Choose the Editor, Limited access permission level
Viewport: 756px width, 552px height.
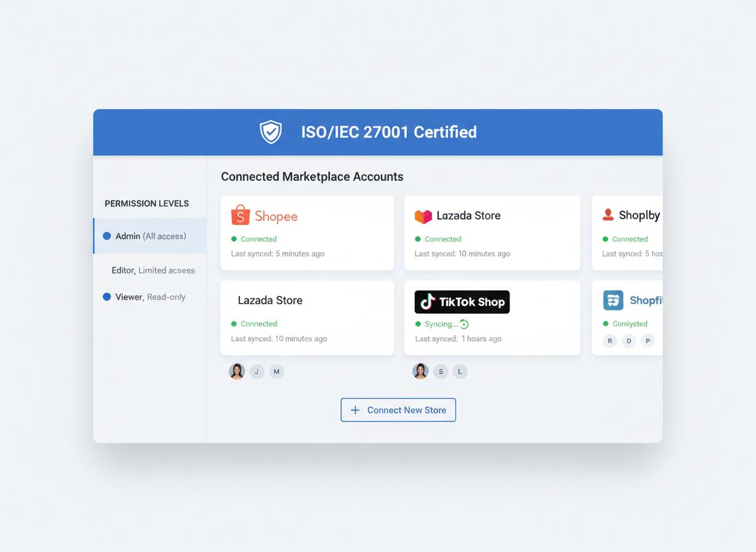(x=153, y=270)
